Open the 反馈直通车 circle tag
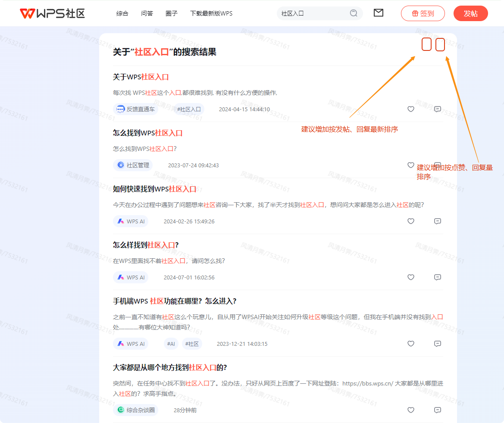 click(x=135, y=109)
